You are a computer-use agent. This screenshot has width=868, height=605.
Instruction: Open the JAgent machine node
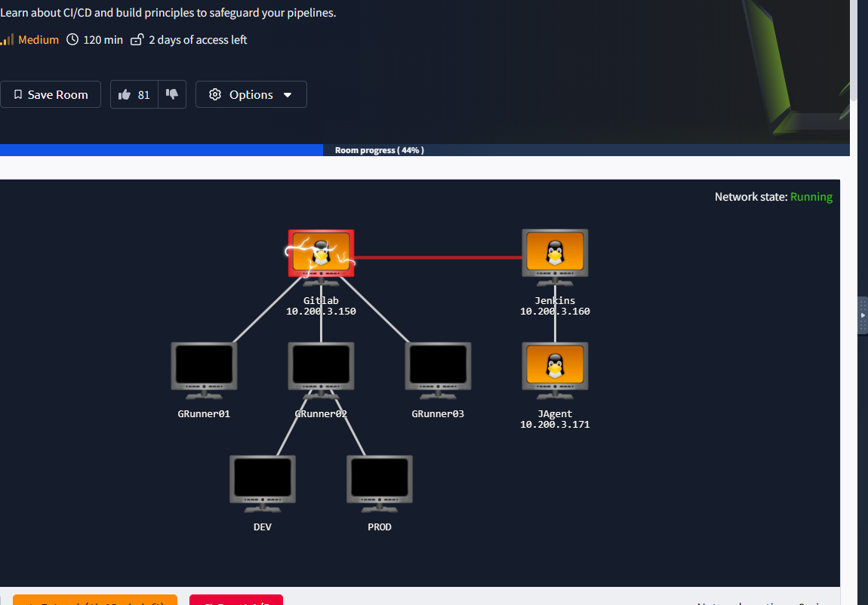pyautogui.click(x=555, y=370)
